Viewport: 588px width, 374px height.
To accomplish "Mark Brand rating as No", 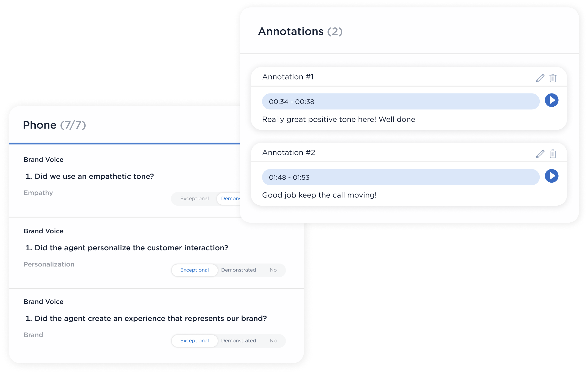I will point(273,341).
